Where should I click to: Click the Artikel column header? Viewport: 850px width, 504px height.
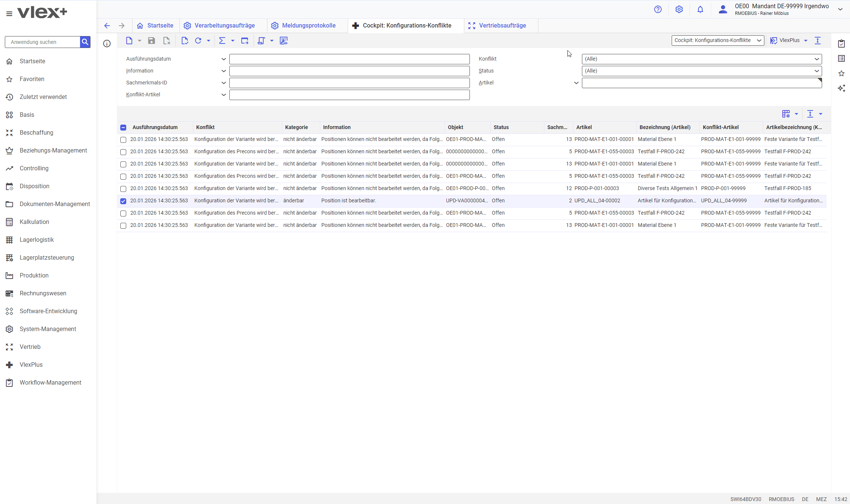[584, 127]
